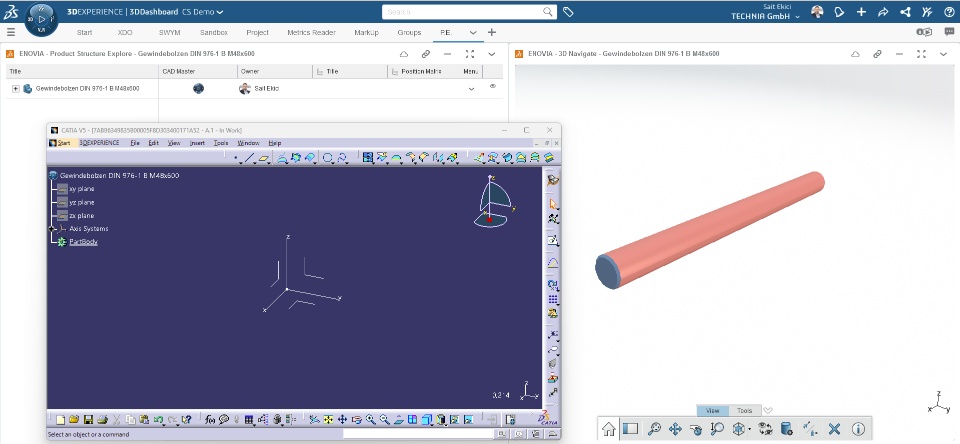Screen dimensions: 960x444
Task: Open the help question mark icon
Action: point(949,12)
